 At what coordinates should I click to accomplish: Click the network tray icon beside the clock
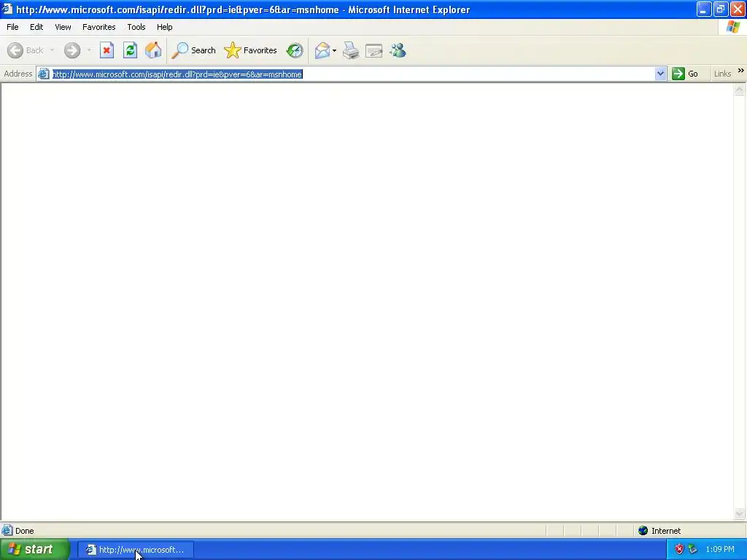[x=693, y=550]
